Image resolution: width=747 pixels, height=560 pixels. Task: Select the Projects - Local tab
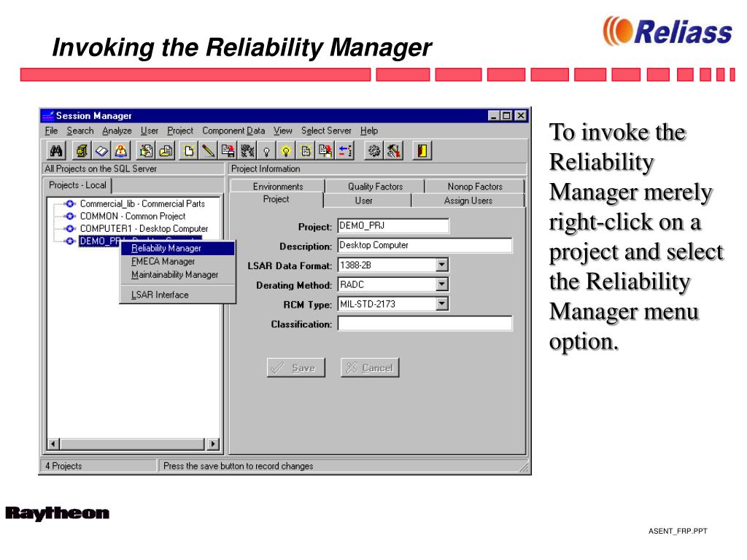pos(77,185)
